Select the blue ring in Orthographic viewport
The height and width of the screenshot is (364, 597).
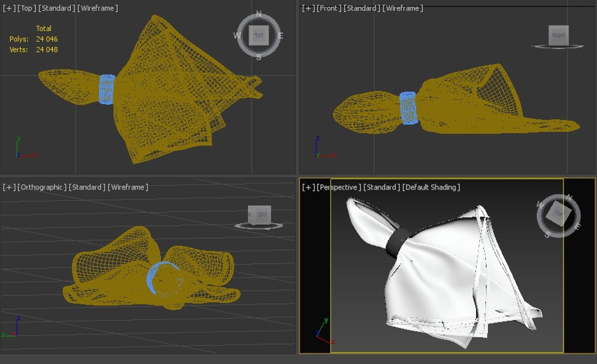pyautogui.click(x=152, y=278)
